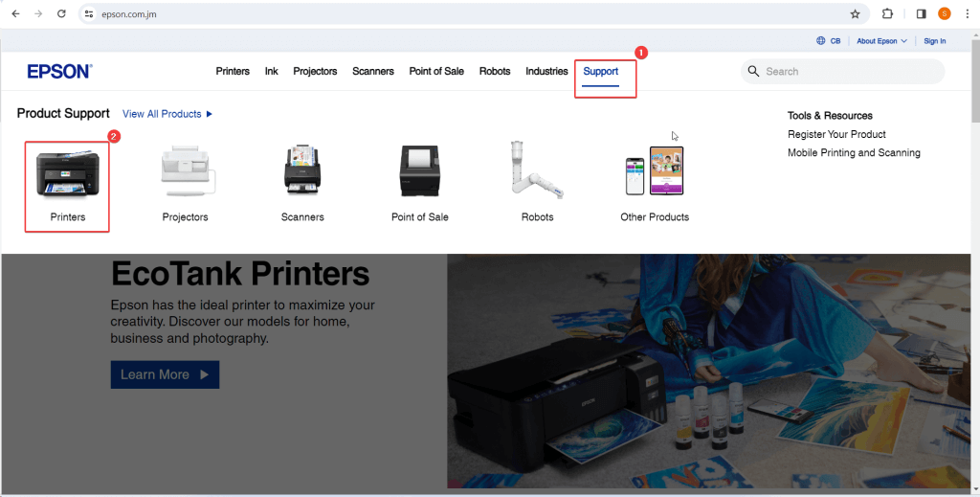Expand the About Epson dropdown

click(881, 40)
